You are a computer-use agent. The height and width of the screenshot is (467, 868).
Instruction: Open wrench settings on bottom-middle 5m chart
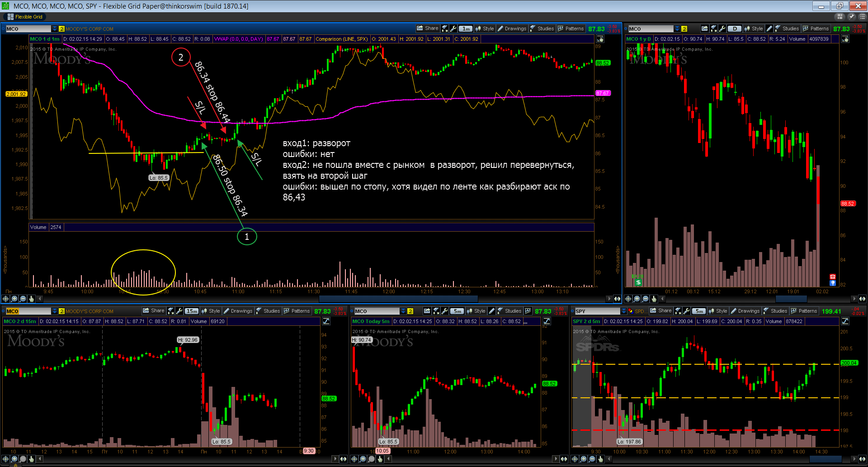[444, 311]
